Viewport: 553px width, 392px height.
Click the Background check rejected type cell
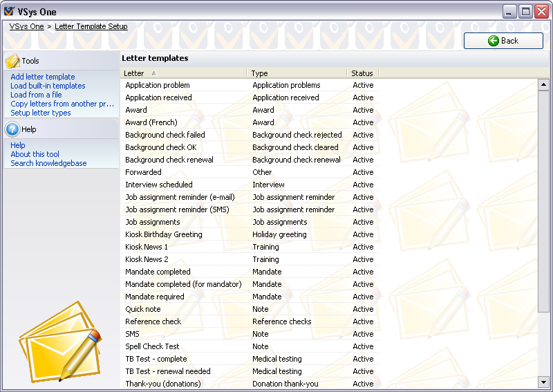pos(297,135)
